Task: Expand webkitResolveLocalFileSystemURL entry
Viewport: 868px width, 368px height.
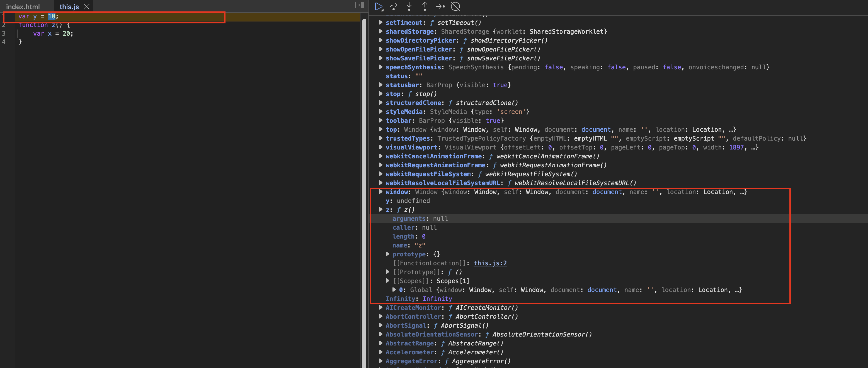Action: [x=380, y=183]
